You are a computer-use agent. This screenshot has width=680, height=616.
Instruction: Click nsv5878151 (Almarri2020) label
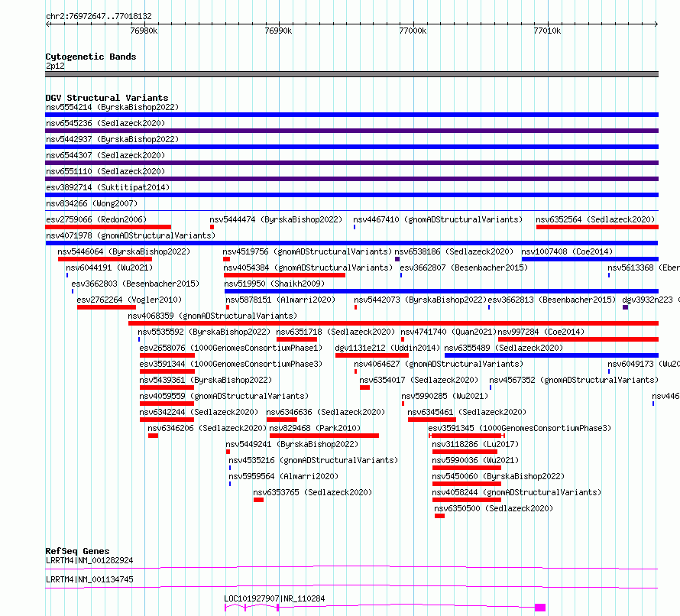click(280, 300)
